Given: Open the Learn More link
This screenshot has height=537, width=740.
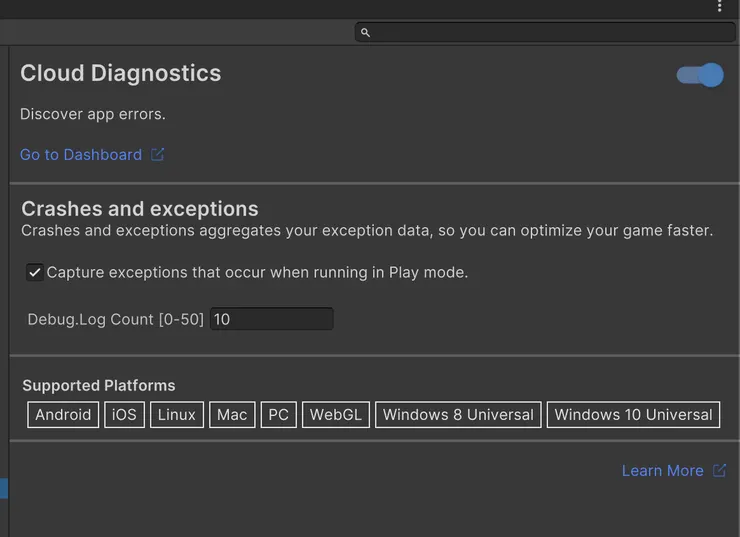Looking at the screenshot, I should click(662, 471).
